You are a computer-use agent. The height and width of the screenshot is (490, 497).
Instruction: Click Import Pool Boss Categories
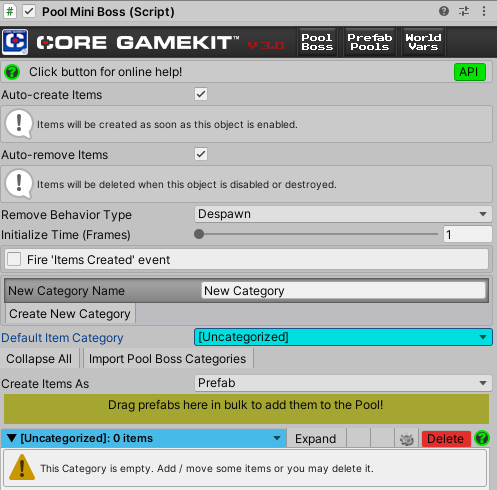[x=168, y=359]
